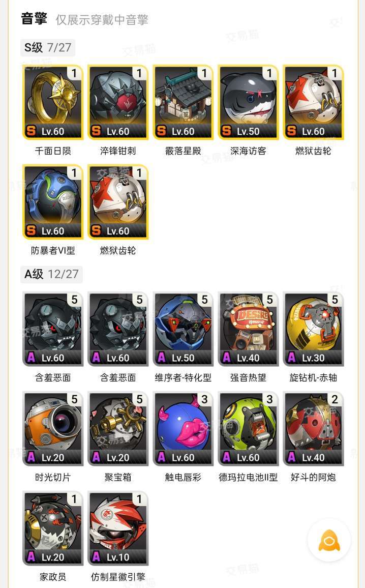The image size is (365, 588).
Task: Select the 仿制星徽引擎 Lv.10 item
Action: [118, 528]
